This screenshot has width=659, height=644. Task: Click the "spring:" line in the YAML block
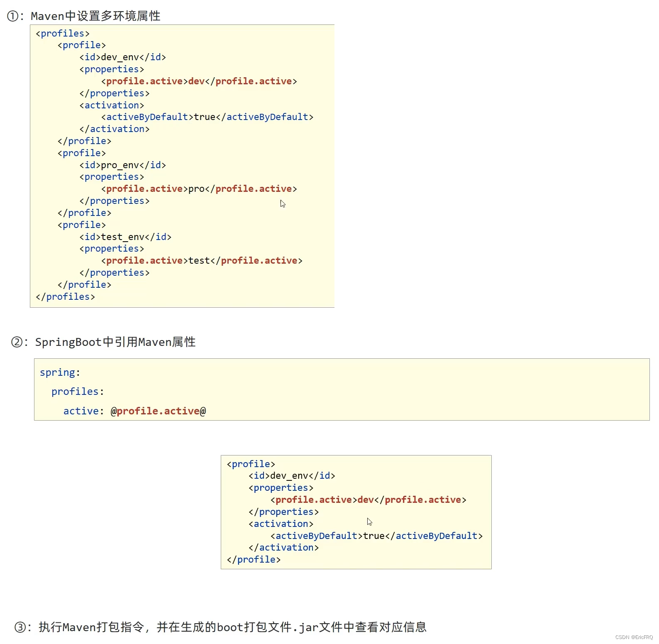[x=60, y=372]
